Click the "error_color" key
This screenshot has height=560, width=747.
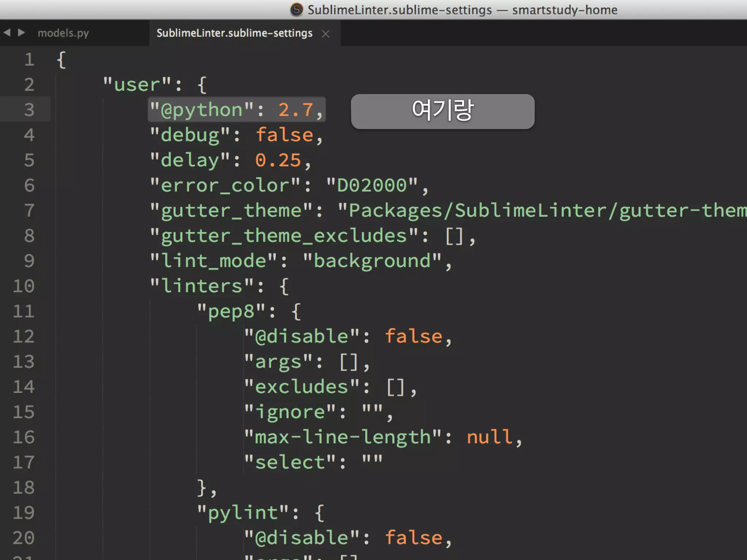[x=225, y=185]
